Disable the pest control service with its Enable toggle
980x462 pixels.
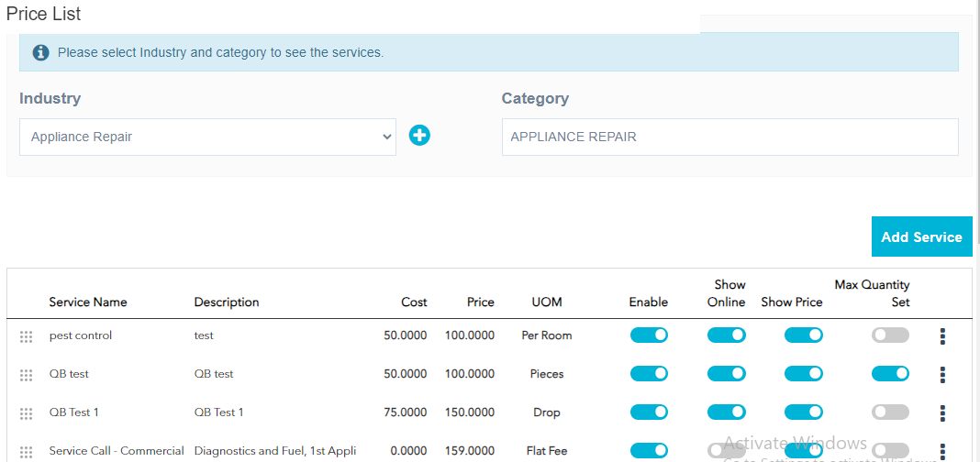click(649, 335)
